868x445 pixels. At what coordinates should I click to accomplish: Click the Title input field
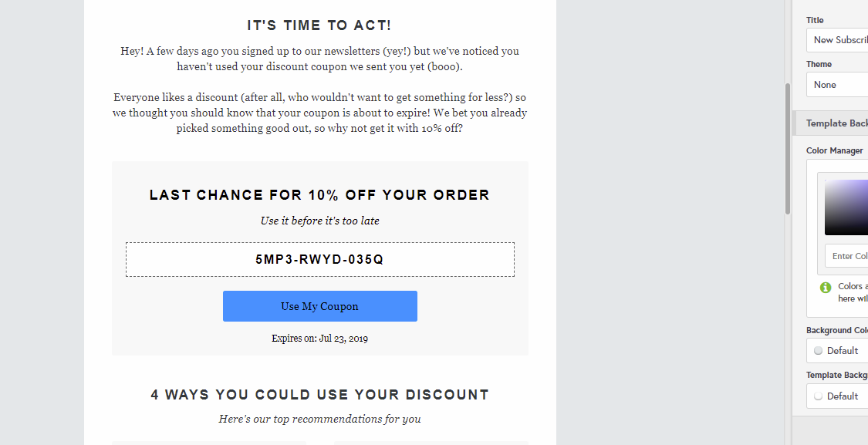pyautogui.click(x=837, y=40)
